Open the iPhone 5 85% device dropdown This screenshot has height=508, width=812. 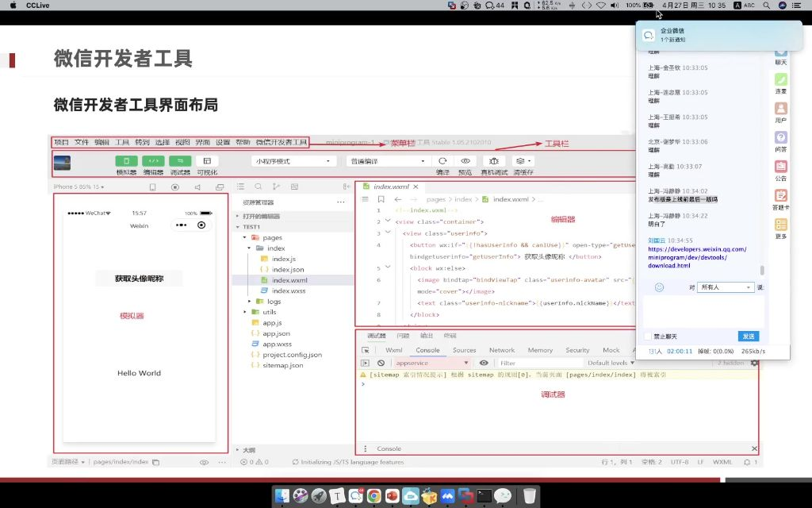point(79,187)
